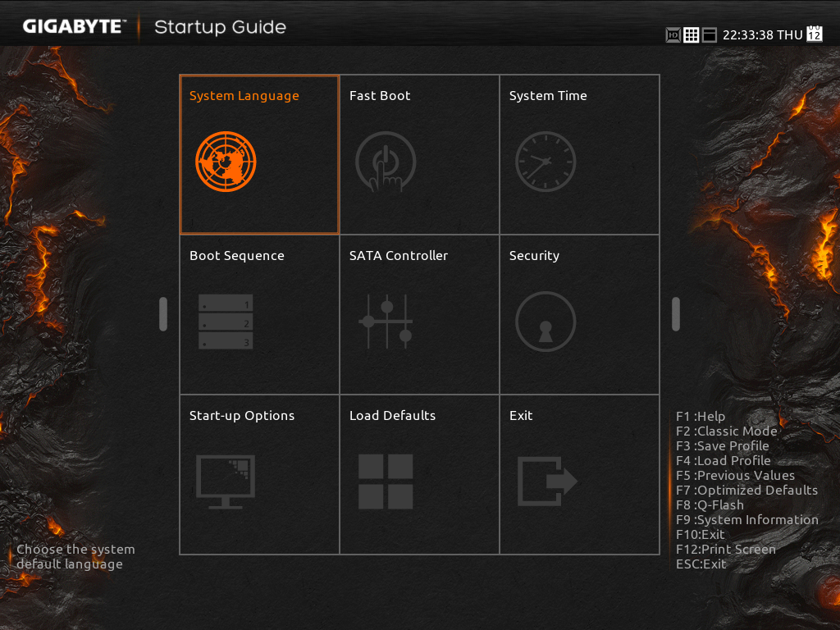This screenshot has width=840, height=630.
Task: Click the F10:Exit shortcut entry
Action: [701, 535]
